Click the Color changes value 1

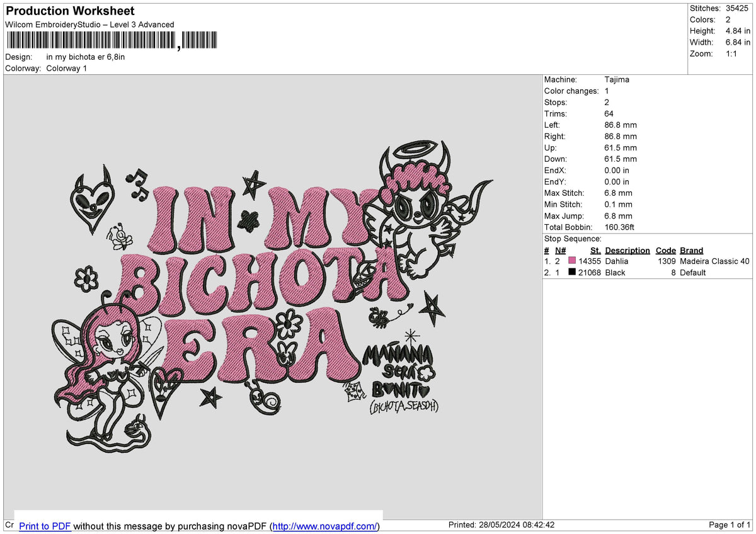pyautogui.click(x=607, y=91)
